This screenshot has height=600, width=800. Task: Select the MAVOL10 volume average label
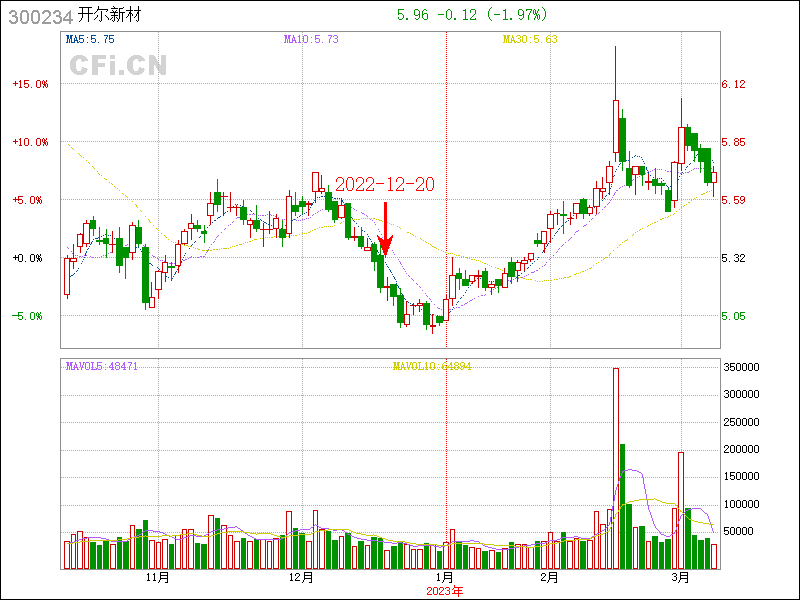click(432, 367)
